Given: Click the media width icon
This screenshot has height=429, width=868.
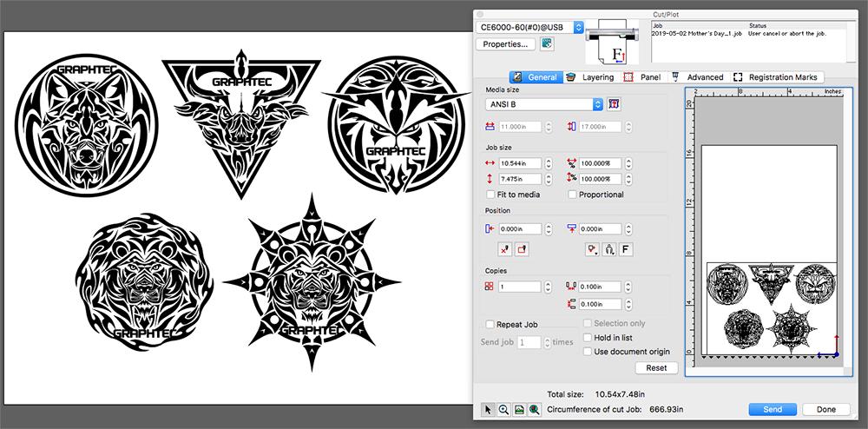Looking at the screenshot, I should (x=490, y=127).
